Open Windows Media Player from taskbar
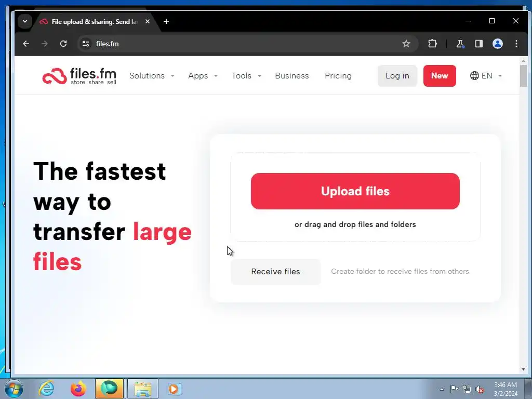Image resolution: width=532 pixels, height=399 pixels. click(175, 389)
